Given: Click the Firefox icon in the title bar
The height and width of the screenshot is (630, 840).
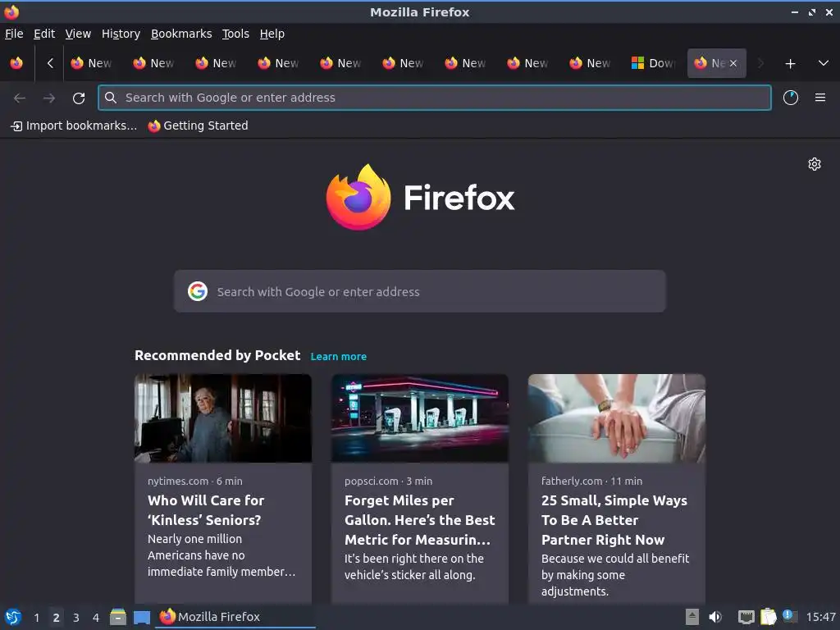Looking at the screenshot, I should click(11, 11).
